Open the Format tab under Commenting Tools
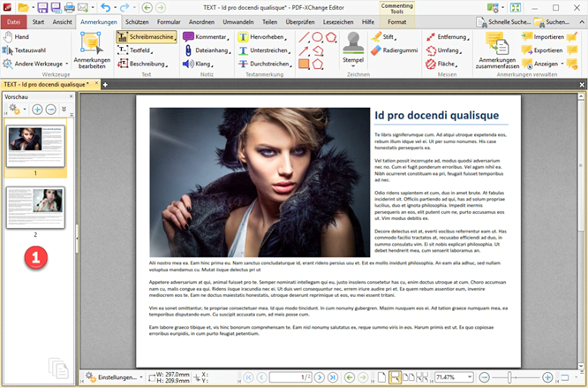 pos(396,22)
